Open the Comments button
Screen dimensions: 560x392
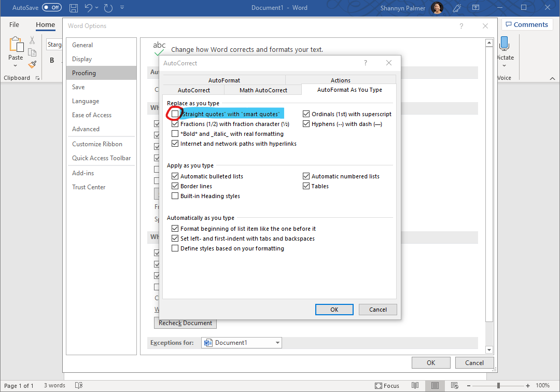click(527, 25)
